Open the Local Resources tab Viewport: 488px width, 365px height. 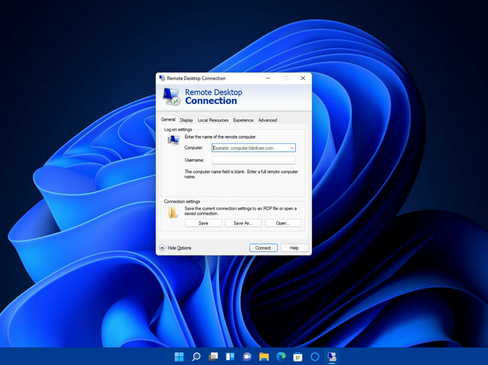(x=213, y=120)
